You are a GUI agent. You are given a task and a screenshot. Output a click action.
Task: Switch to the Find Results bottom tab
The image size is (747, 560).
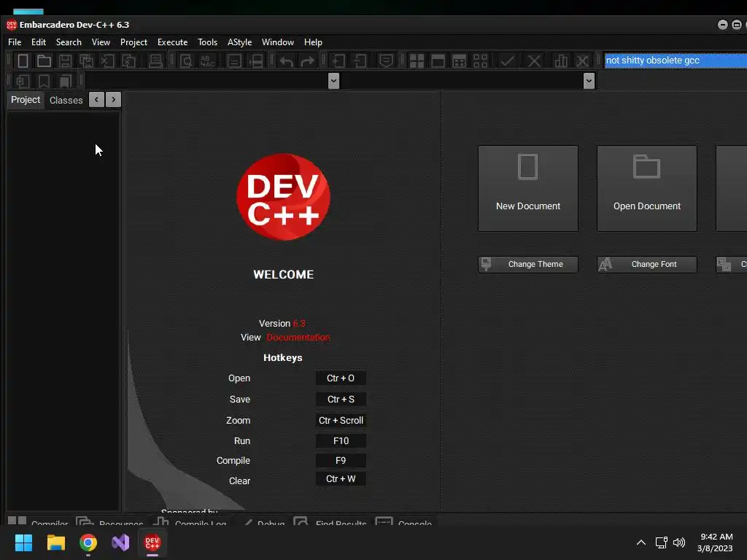(x=330, y=521)
